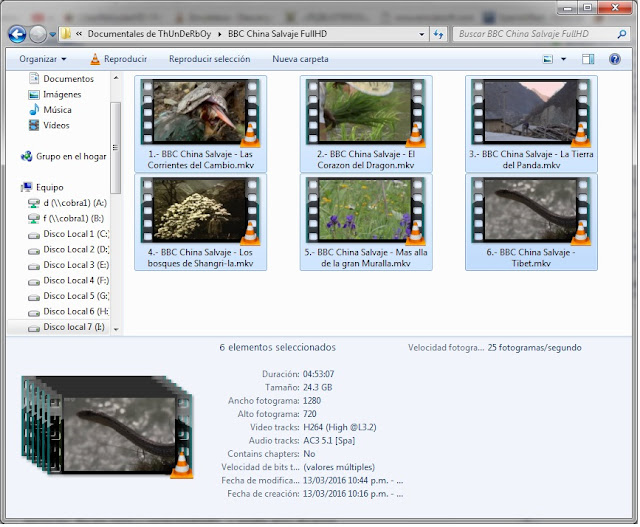Select Documentos in the navigation pane
This screenshot has height=527, width=640.
coord(68,79)
